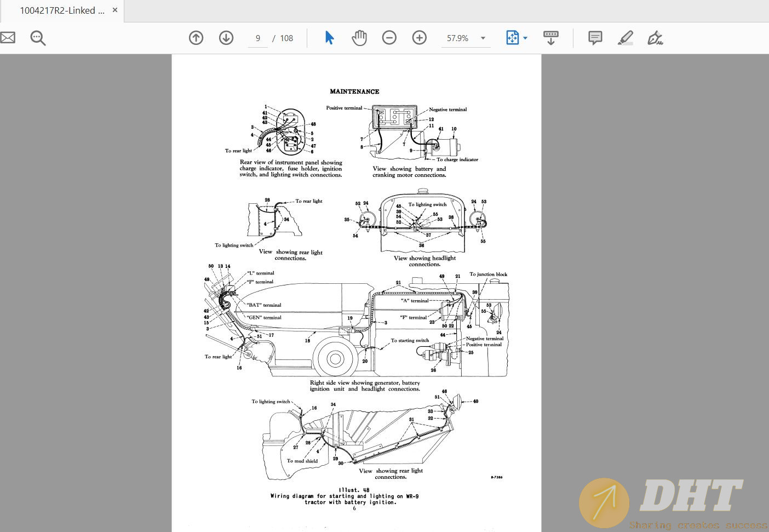Click the fit page options icon
The width and height of the screenshot is (769, 532).
[512, 38]
